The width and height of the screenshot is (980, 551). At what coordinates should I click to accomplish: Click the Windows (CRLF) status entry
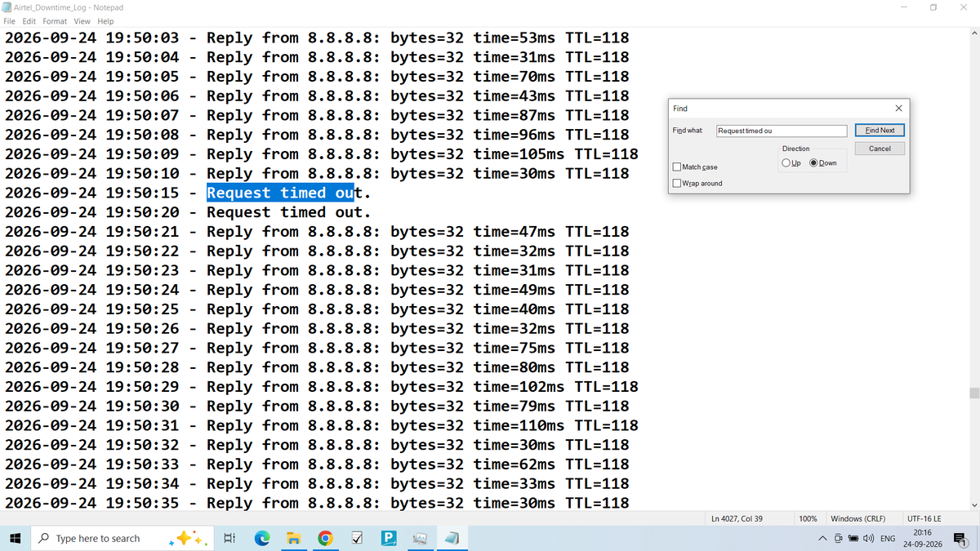857,518
